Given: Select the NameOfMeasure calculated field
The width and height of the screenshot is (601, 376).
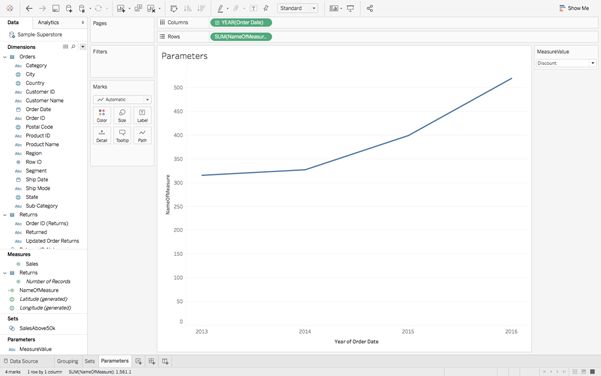Looking at the screenshot, I should 39,291.
